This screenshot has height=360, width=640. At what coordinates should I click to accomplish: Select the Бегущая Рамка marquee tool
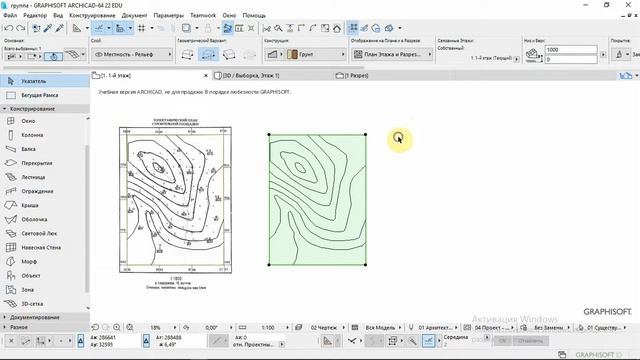(x=44, y=95)
